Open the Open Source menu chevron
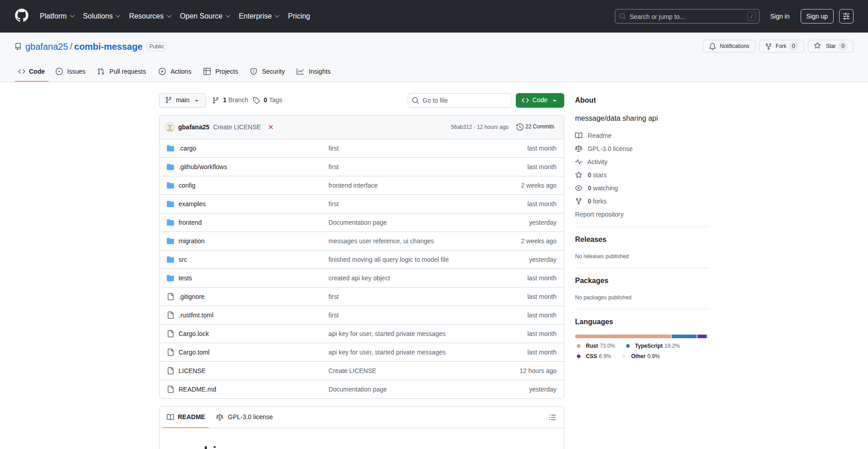The width and height of the screenshot is (868, 449). (227, 16)
